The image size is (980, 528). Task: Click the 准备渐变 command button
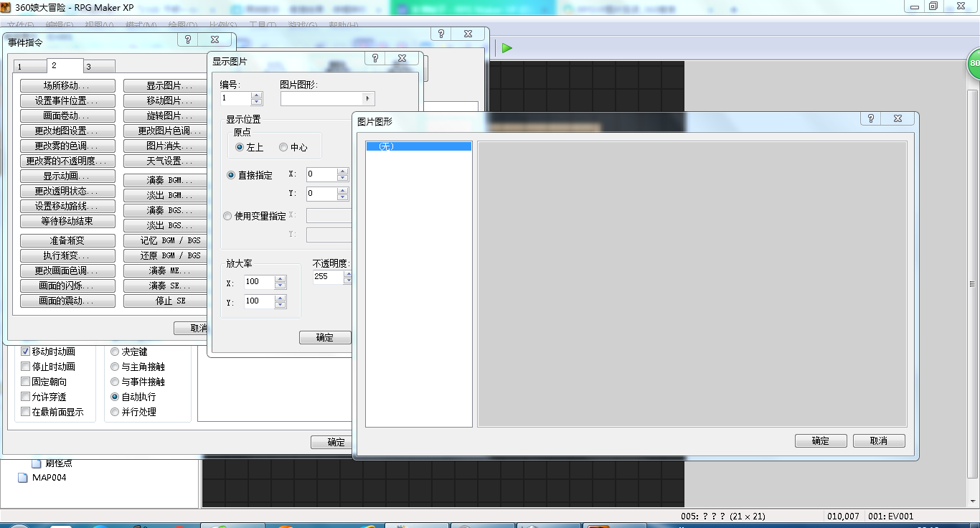point(67,241)
